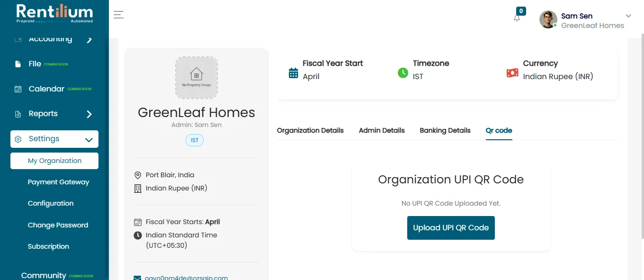Click the location pin icon by Port Blair
Viewport: 644px width, 280px height.
[x=138, y=175]
